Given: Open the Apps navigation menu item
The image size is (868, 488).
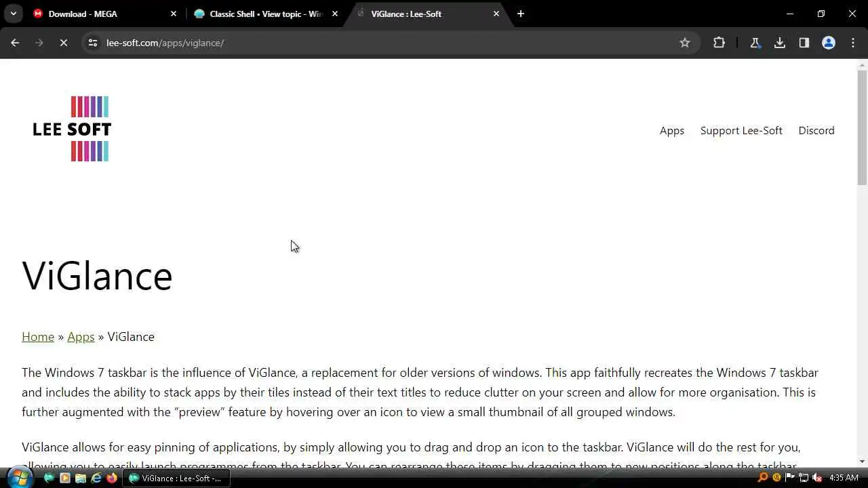Looking at the screenshot, I should (672, 131).
